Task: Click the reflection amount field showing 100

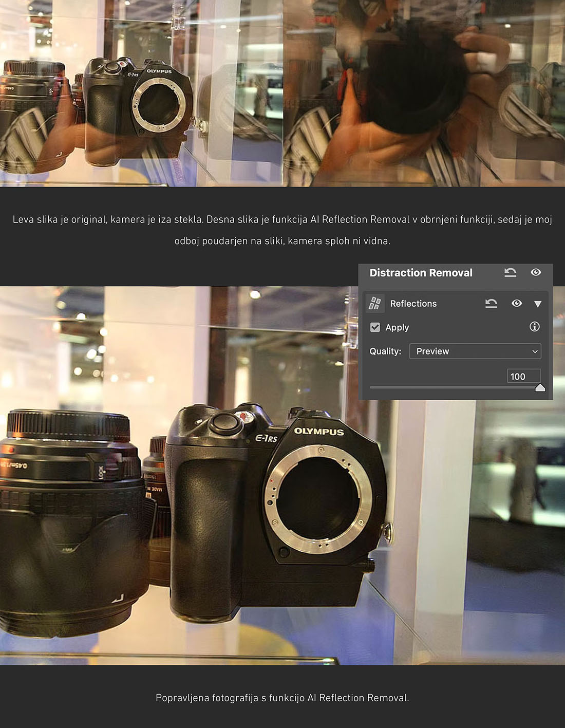Action: 523,377
